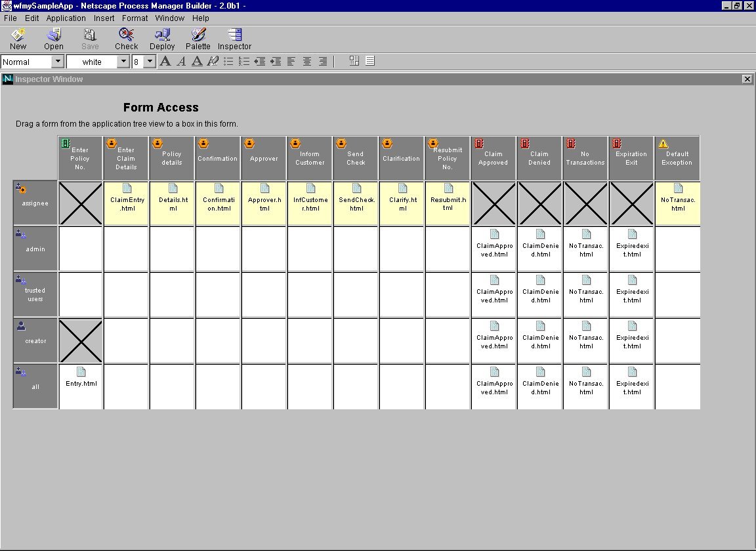The height and width of the screenshot is (551, 756).
Task: Apply italic text formatting
Action: click(181, 61)
